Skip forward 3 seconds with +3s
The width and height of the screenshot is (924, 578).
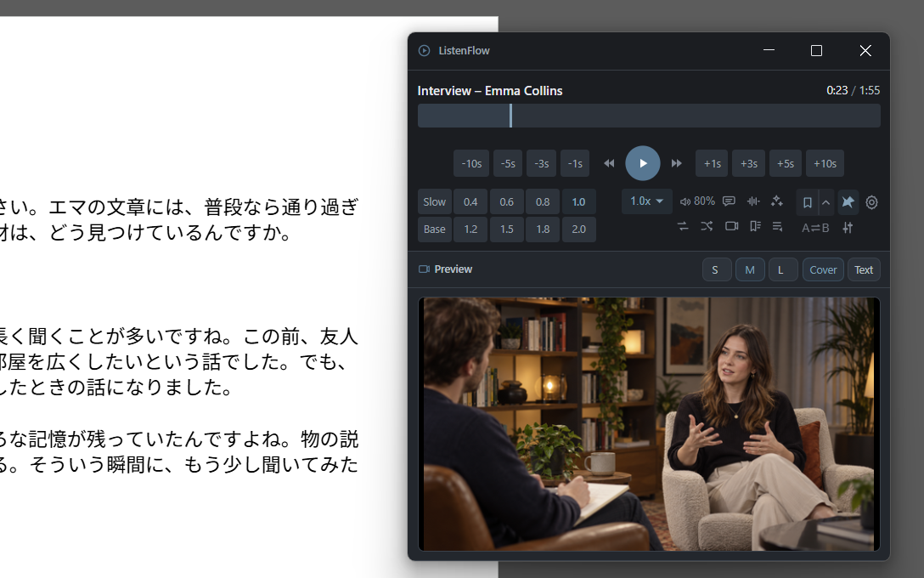(x=748, y=163)
